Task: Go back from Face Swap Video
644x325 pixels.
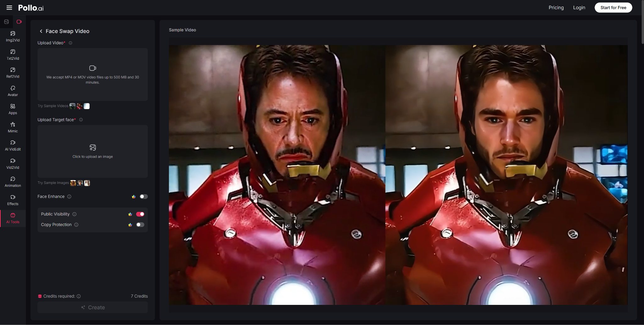Action: pos(41,31)
